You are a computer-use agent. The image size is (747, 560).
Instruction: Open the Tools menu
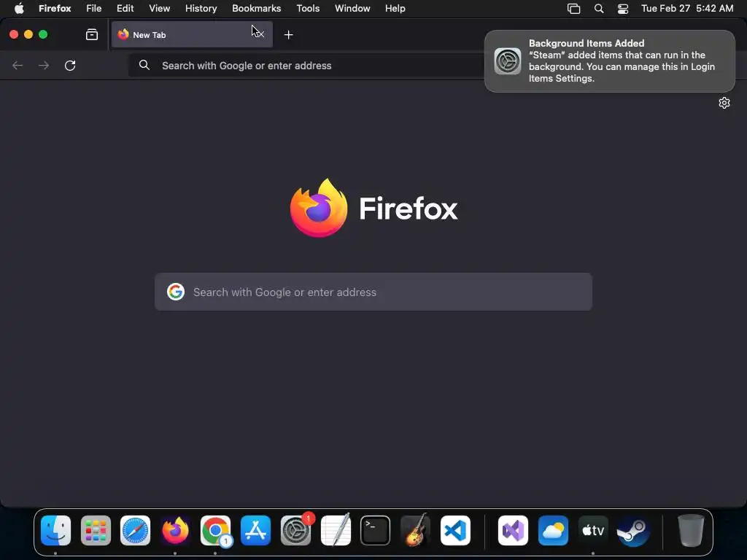click(308, 8)
